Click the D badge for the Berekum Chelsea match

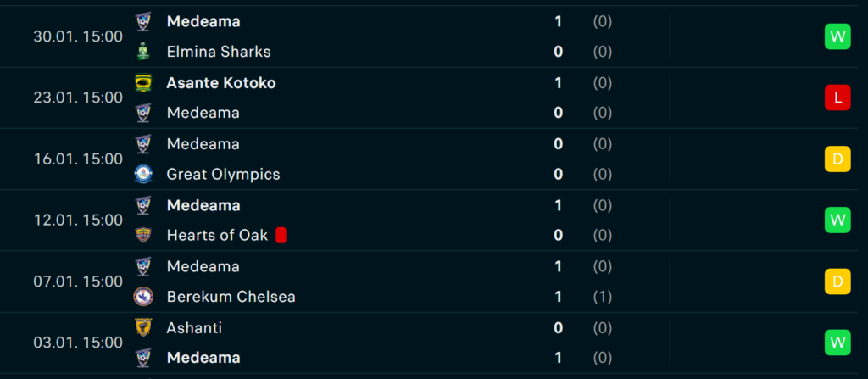click(837, 281)
